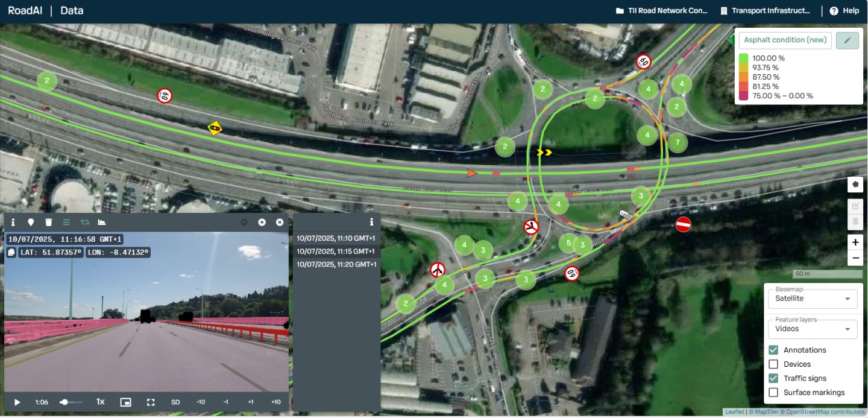Open the Asphalt condition (new) selector
868x418 pixels.
point(785,40)
